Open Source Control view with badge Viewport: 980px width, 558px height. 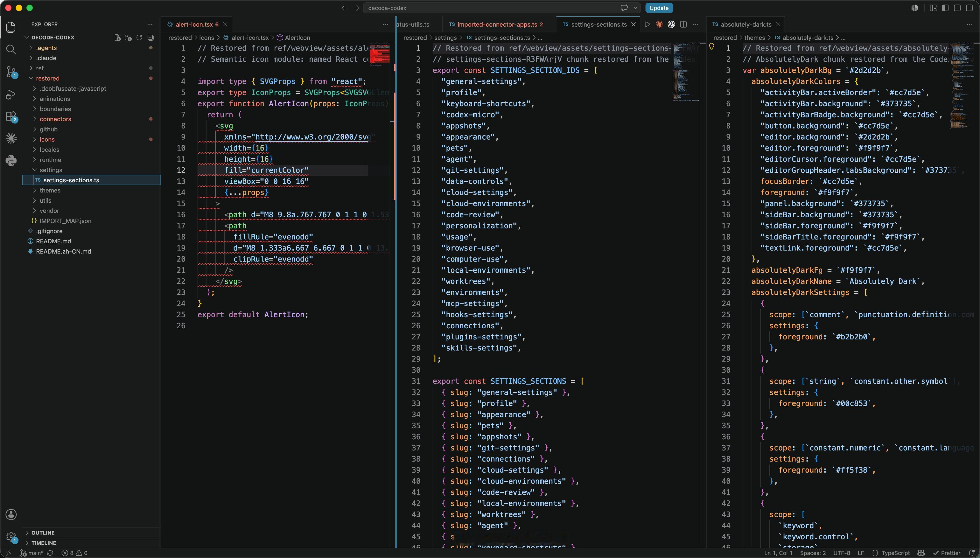pos(11,72)
